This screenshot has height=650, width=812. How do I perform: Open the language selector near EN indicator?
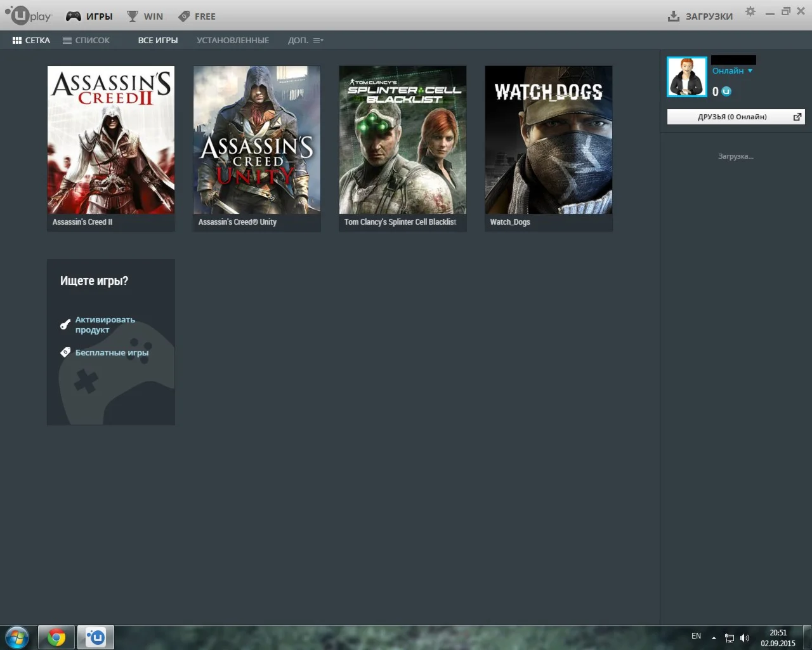[x=695, y=636]
